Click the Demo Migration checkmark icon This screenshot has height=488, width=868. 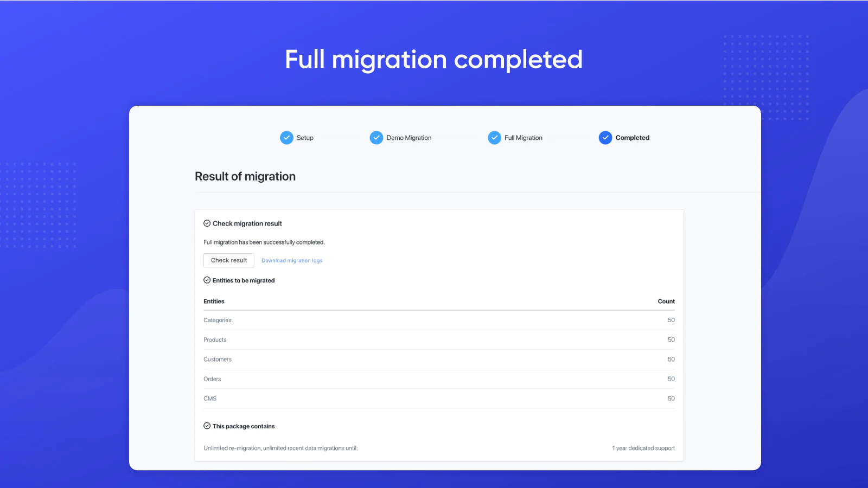376,138
